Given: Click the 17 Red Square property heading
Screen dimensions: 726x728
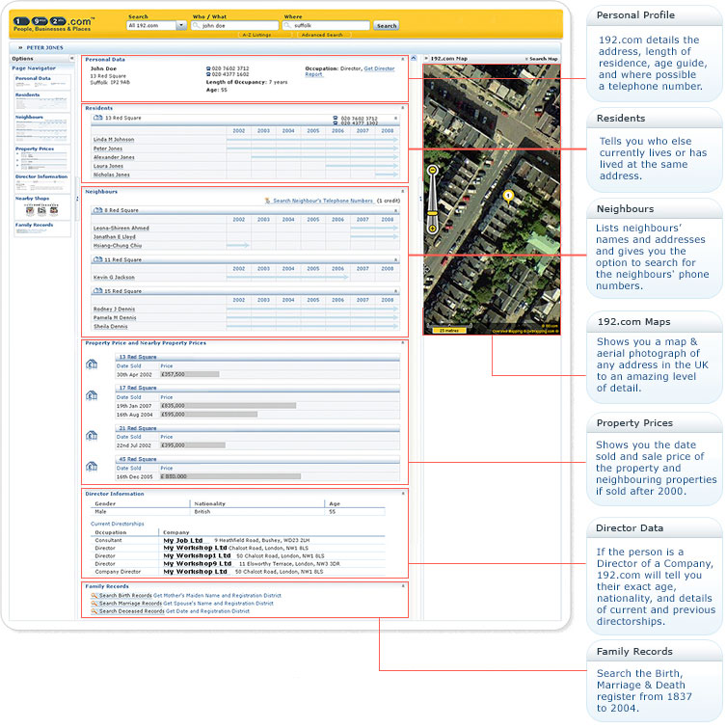Looking at the screenshot, I should click(138, 388).
